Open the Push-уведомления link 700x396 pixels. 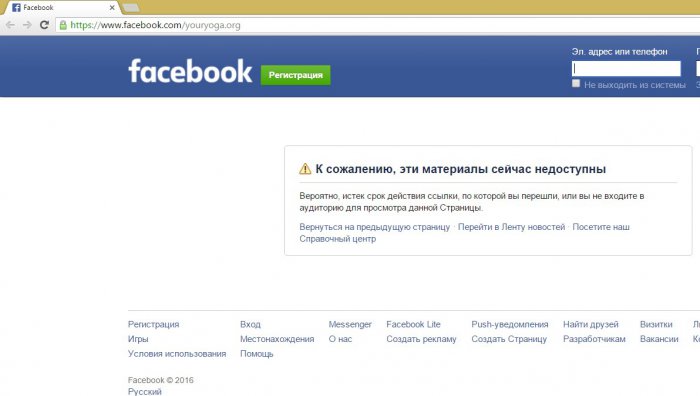coord(509,324)
